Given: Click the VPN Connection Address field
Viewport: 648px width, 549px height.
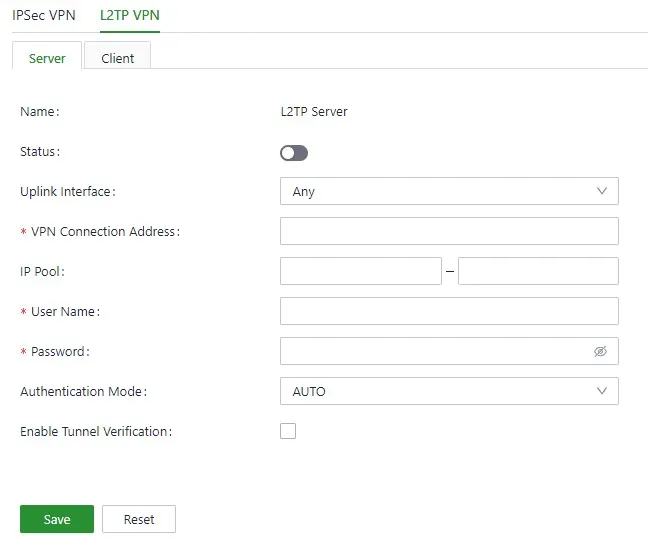Looking at the screenshot, I should (449, 231).
